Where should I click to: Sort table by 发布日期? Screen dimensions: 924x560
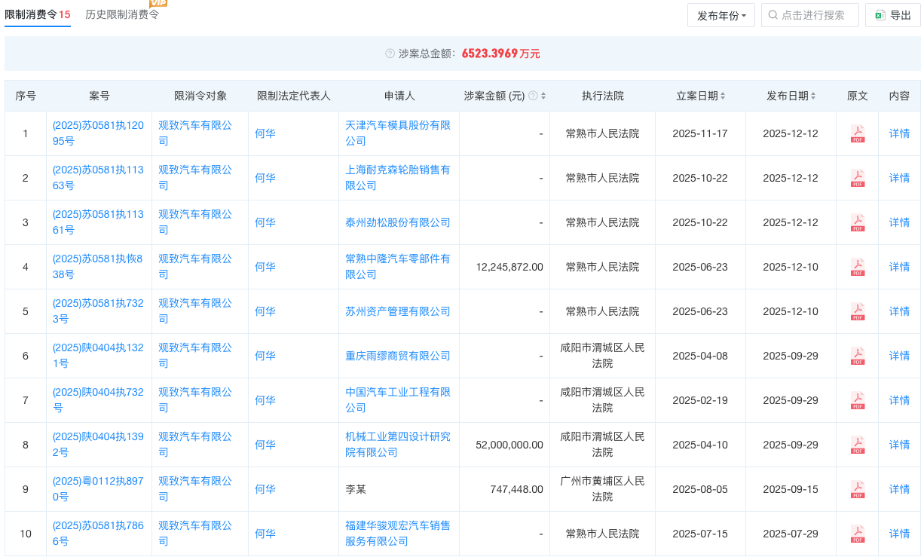pyautogui.click(x=813, y=96)
